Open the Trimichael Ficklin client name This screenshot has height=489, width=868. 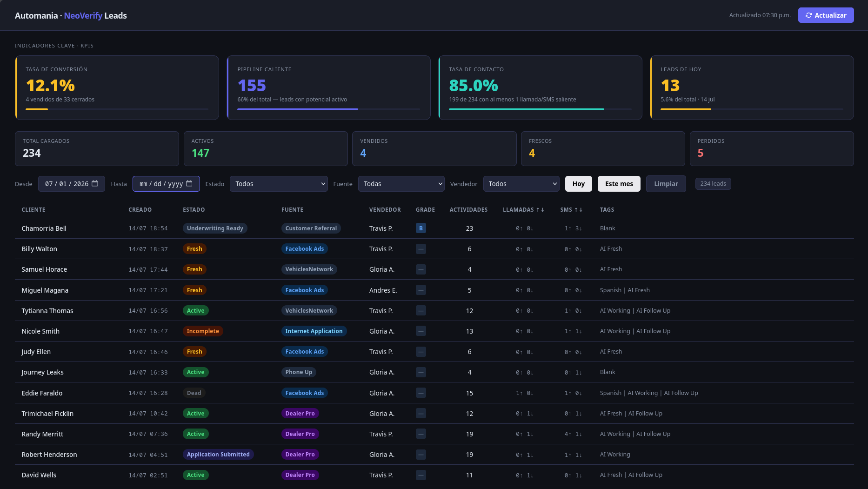click(47, 414)
